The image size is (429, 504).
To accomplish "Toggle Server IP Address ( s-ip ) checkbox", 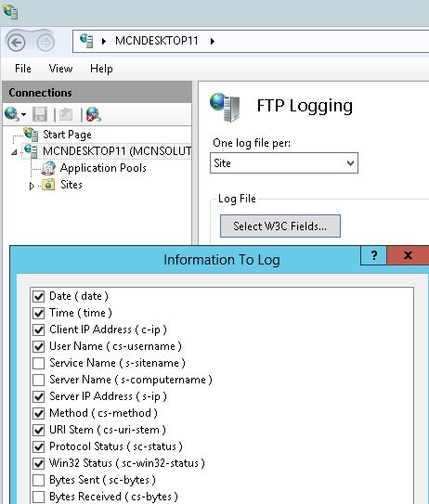I will (39, 396).
